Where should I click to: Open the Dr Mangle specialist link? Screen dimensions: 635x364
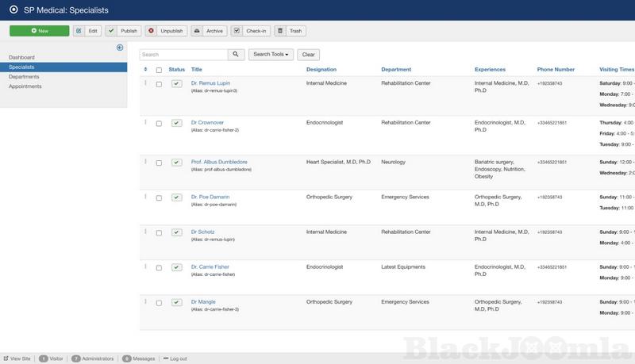[203, 302]
